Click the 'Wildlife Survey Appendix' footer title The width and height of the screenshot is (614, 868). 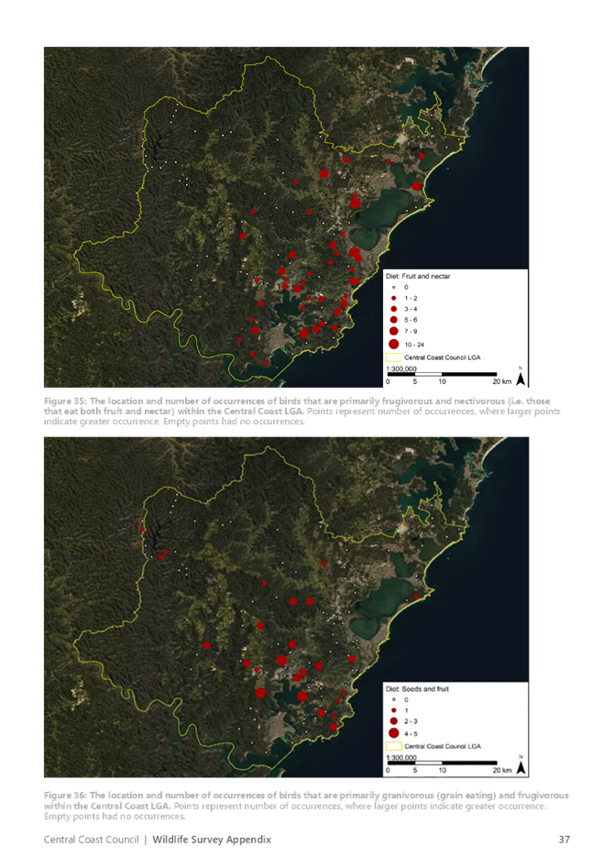click(x=212, y=840)
